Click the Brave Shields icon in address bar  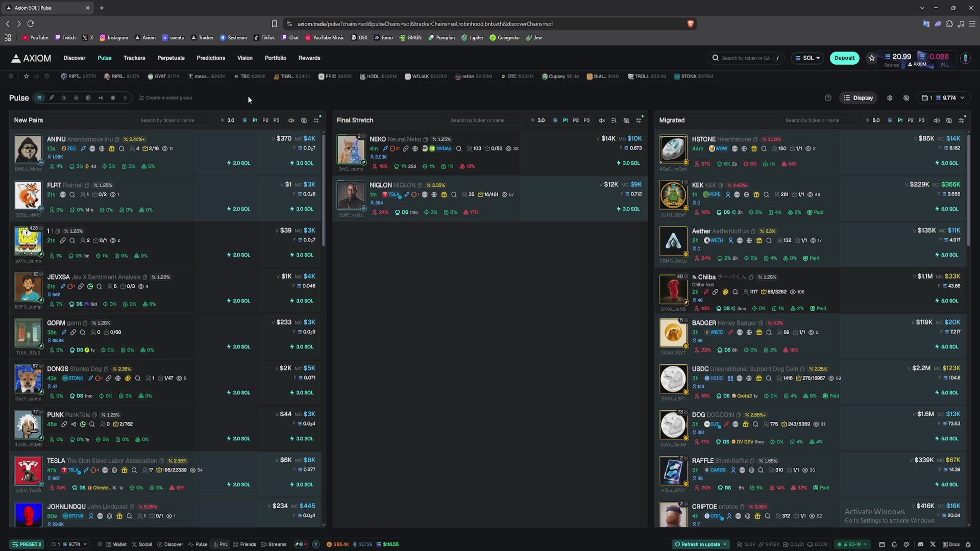tap(691, 23)
